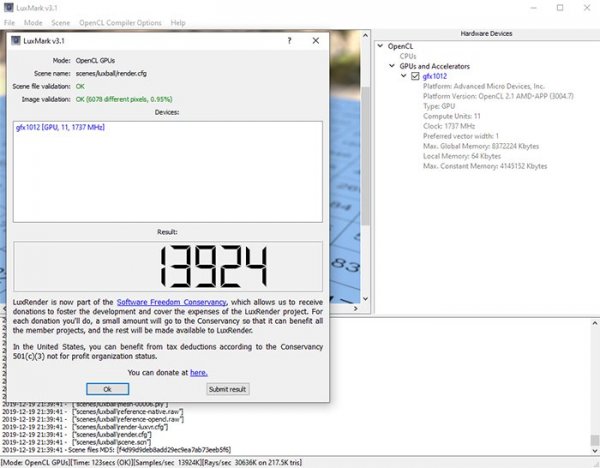Image resolution: width=600 pixels, height=468 pixels.
Task: Click the Hardware Devices header
Action: coord(486,34)
